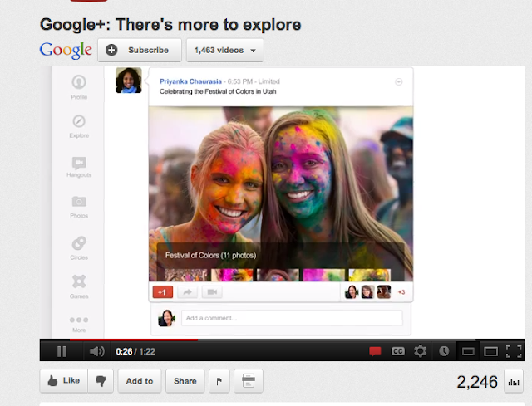The width and height of the screenshot is (532, 406).
Task: Expand the 1,463 videos dropdown
Action: [225, 50]
